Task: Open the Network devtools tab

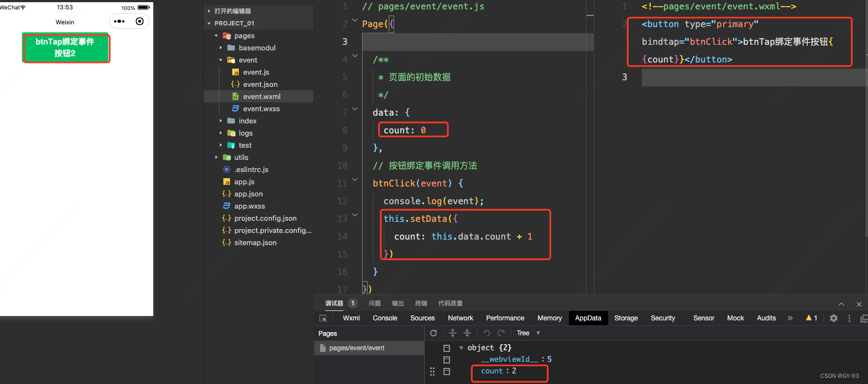Action: 461,318
